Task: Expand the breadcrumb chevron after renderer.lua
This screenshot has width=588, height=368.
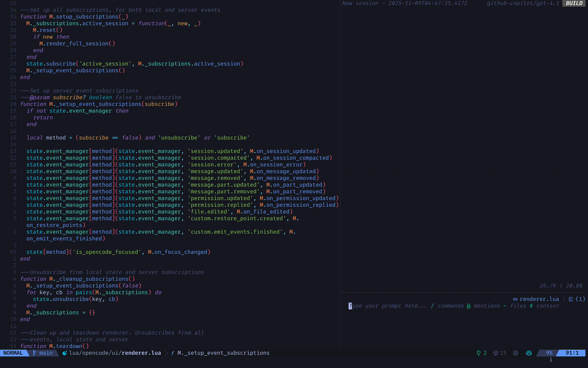Action: [x=166, y=353]
